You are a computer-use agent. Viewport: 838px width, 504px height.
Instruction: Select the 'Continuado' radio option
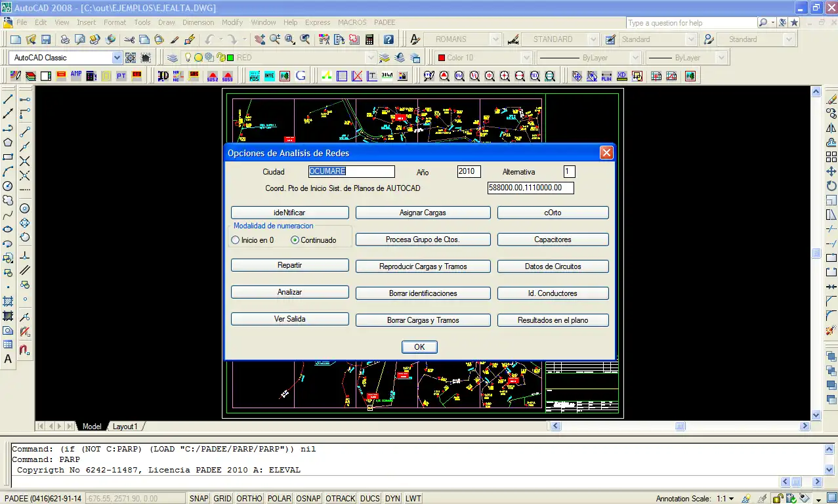click(295, 240)
